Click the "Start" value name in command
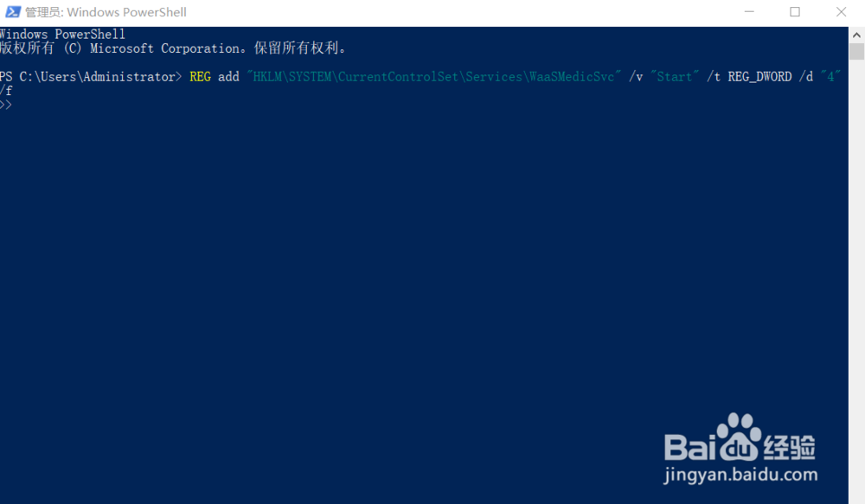865x504 pixels. pyautogui.click(x=675, y=77)
